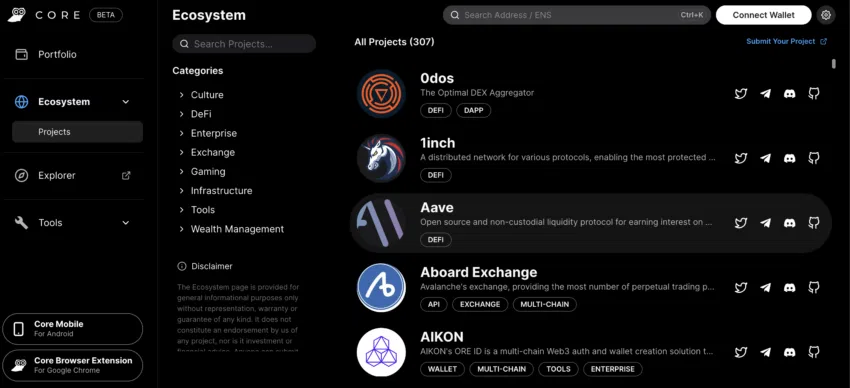
Task: Open 1inch Telegram icon
Action: pyautogui.click(x=765, y=158)
